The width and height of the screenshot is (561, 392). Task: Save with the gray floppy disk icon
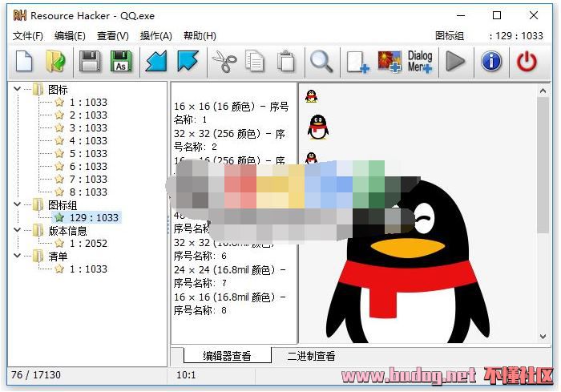pyautogui.click(x=90, y=62)
